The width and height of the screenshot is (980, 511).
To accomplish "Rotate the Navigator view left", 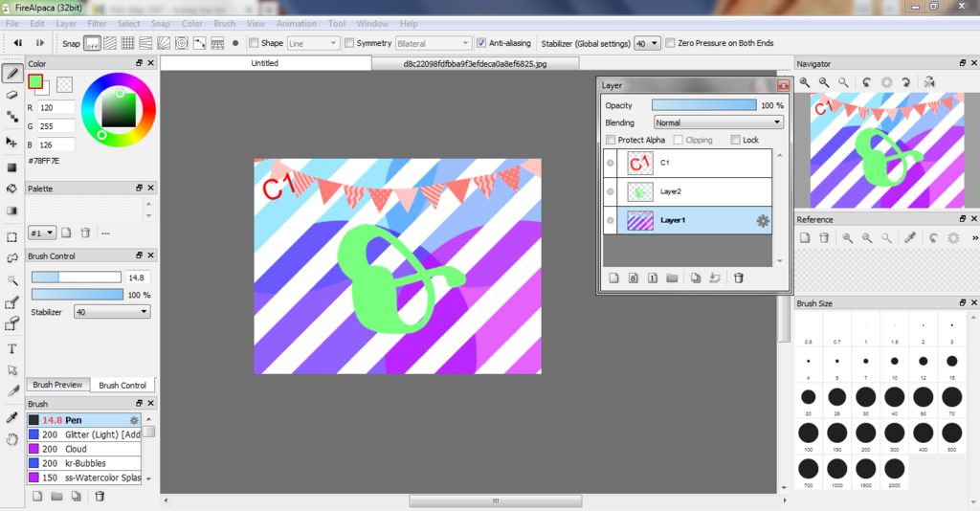I will coord(866,82).
